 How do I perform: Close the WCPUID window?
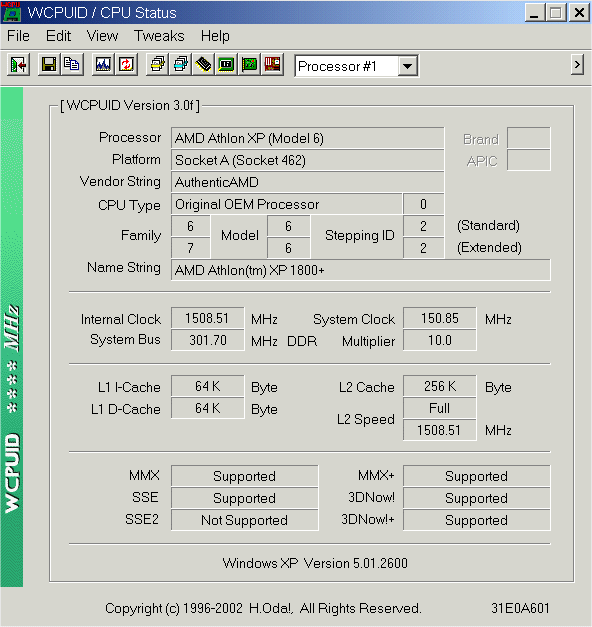(579, 13)
